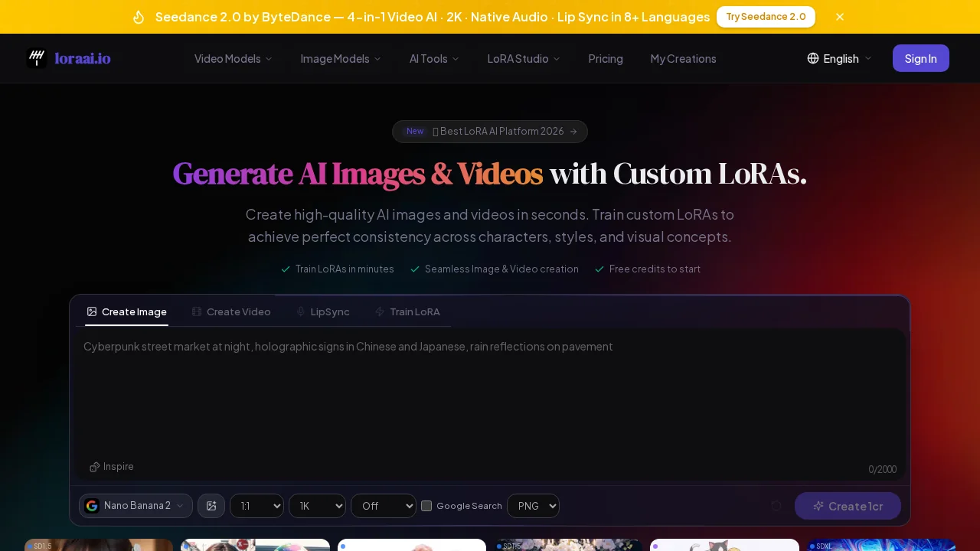Click the picture icon on Create Image tab
This screenshot has width=980, height=551.
coord(92,311)
